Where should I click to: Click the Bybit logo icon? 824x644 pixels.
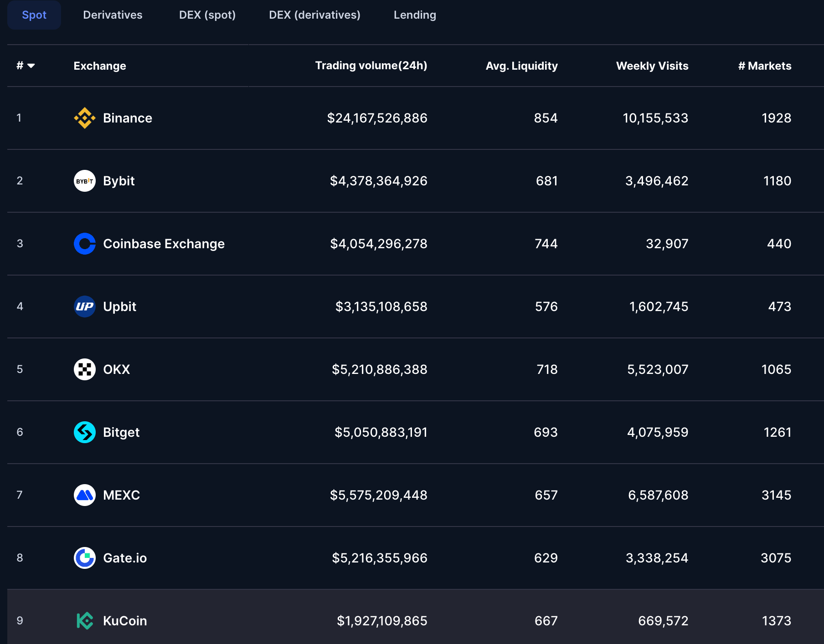point(85,181)
